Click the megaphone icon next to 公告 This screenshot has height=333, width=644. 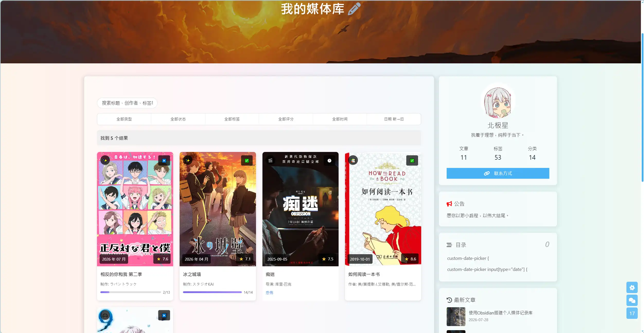[x=449, y=204]
